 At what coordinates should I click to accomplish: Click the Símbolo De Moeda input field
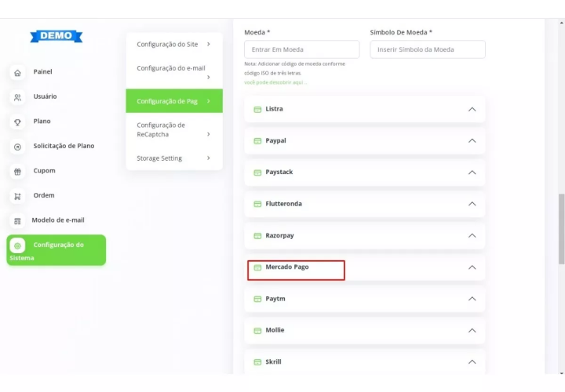coord(428,49)
